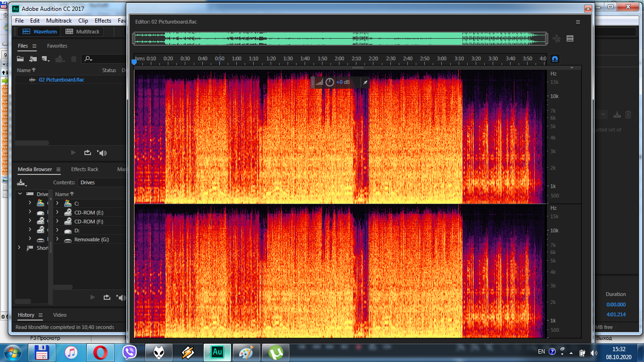Open the Effects menu
This screenshot has width=644, height=362.
point(103,21)
